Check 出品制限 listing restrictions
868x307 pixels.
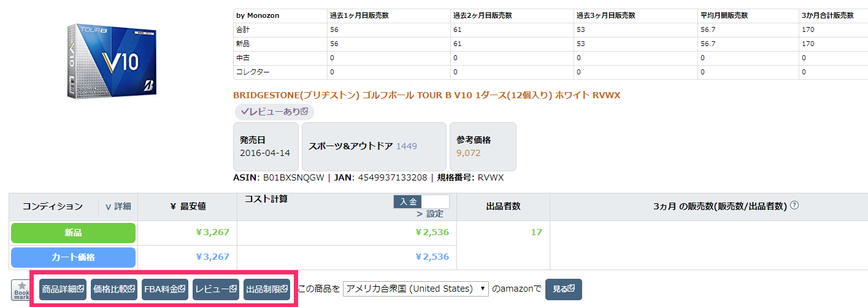coord(267,289)
